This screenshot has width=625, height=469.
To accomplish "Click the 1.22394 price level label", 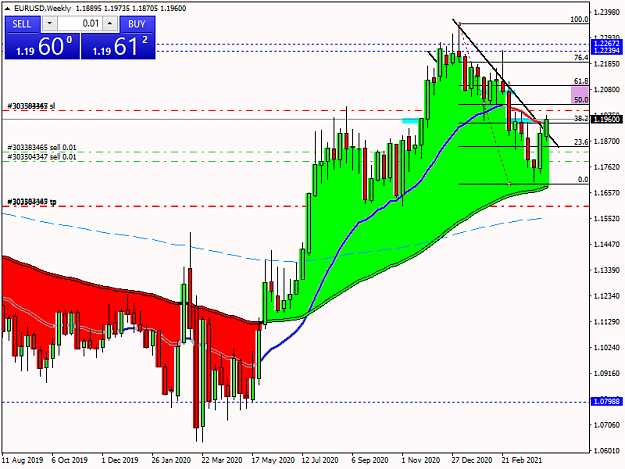I will point(606,50).
